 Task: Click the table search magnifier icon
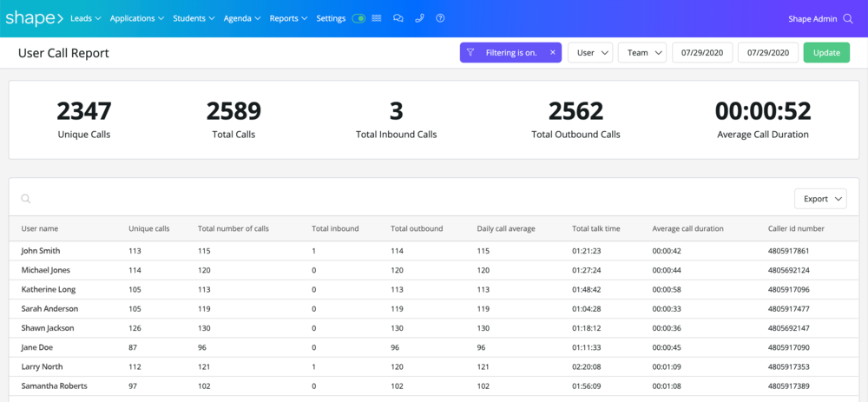25,199
